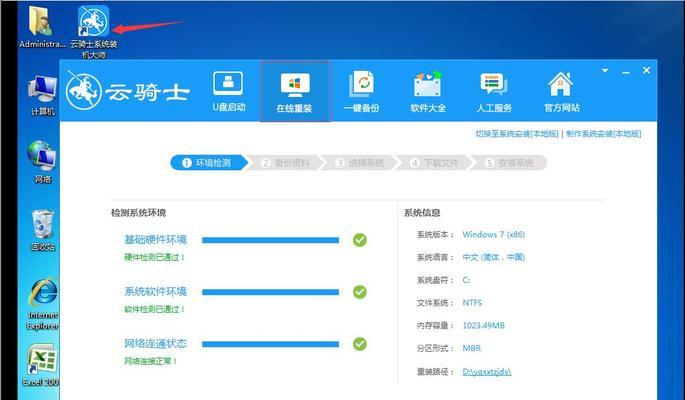Close the 云骑士 window

click(x=647, y=70)
